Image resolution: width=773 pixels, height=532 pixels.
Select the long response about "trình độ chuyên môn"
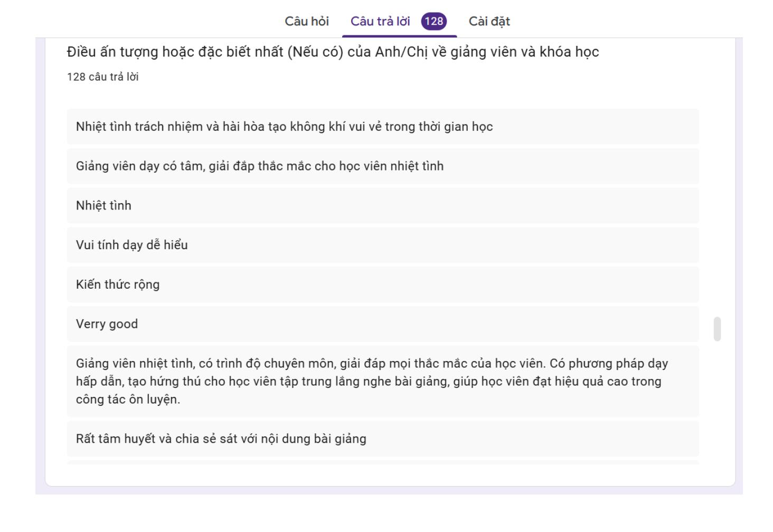click(x=372, y=381)
